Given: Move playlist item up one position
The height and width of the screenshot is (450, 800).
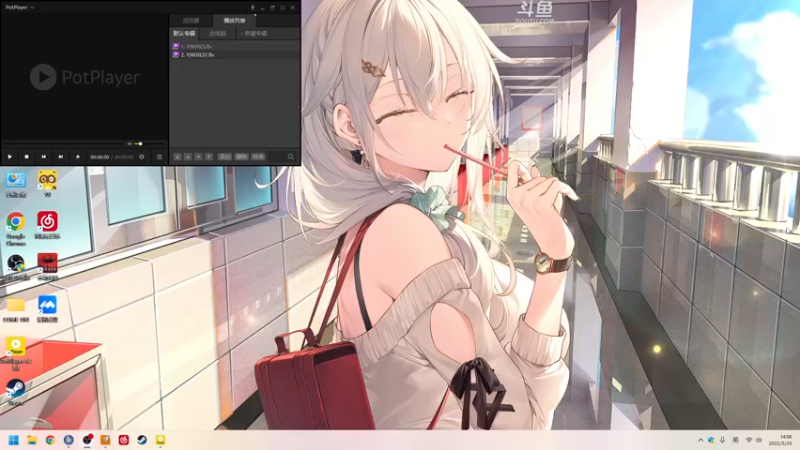Looking at the screenshot, I should (188, 157).
